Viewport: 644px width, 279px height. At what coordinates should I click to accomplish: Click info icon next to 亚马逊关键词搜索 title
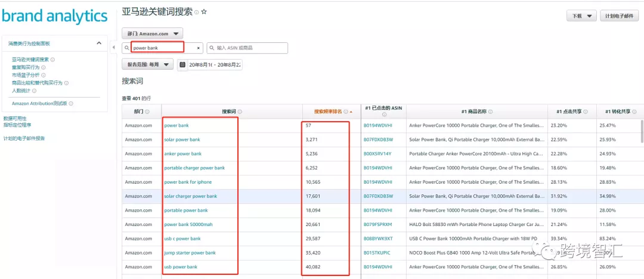pos(196,13)
